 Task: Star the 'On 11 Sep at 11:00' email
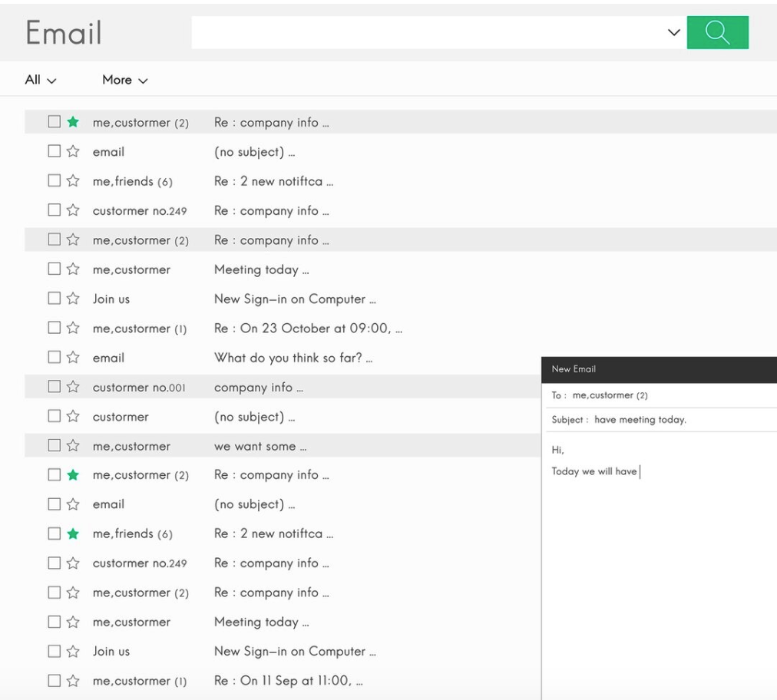click(x=73, y=680)
